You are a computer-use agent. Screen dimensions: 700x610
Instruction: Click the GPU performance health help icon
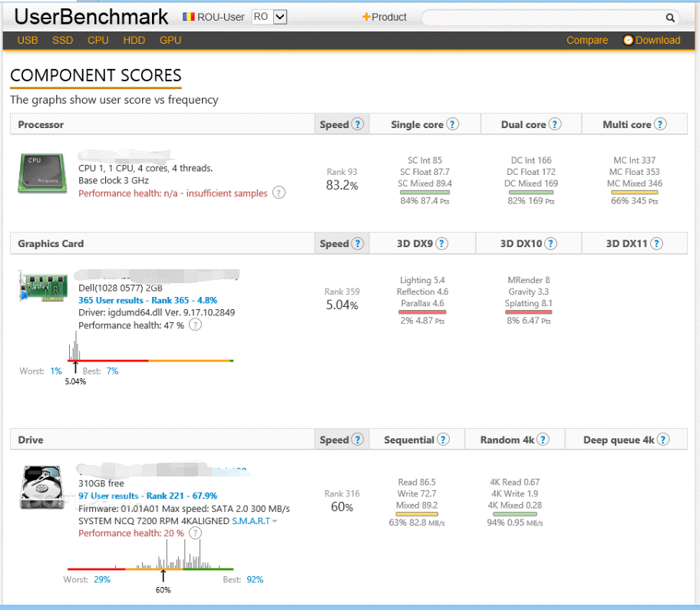point(195,325)
